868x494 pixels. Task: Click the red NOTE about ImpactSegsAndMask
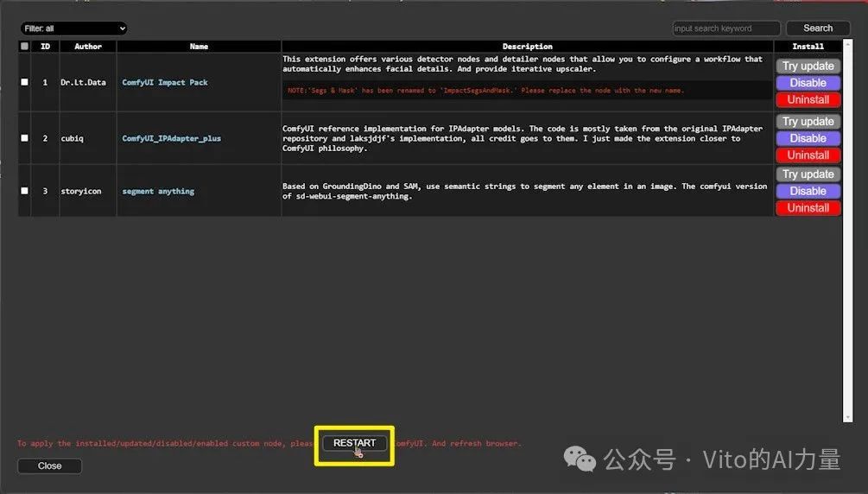click(485, 91)
